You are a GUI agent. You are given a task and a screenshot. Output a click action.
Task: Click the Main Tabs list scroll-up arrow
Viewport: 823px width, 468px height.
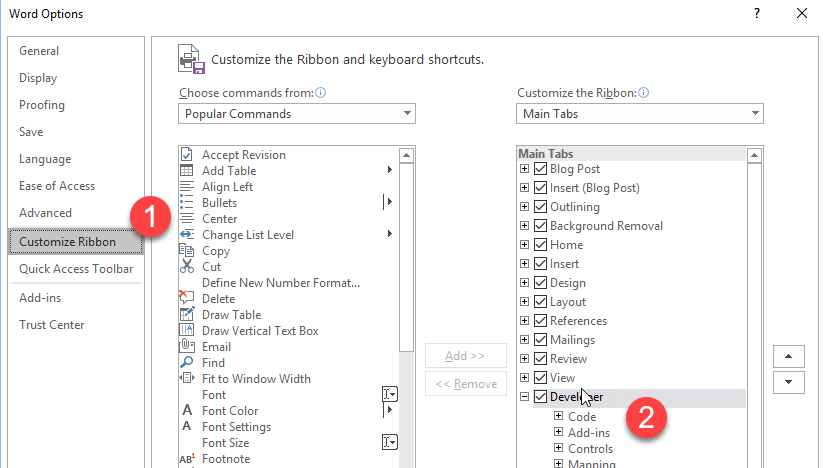(754, 155)
